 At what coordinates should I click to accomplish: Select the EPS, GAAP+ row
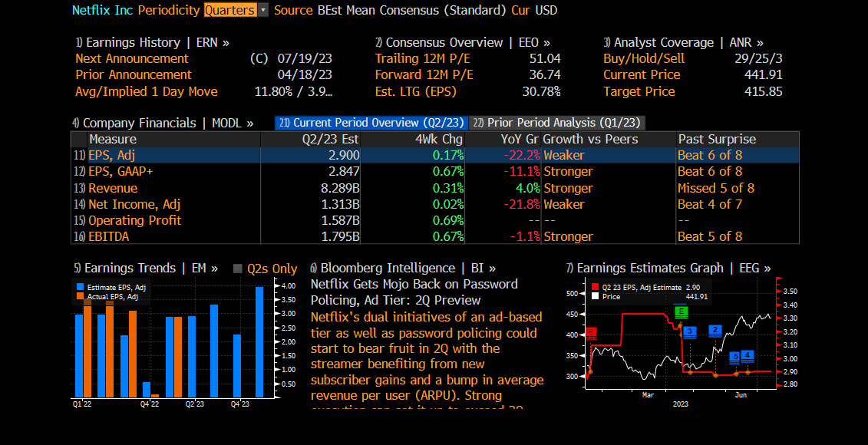(435, 172)
